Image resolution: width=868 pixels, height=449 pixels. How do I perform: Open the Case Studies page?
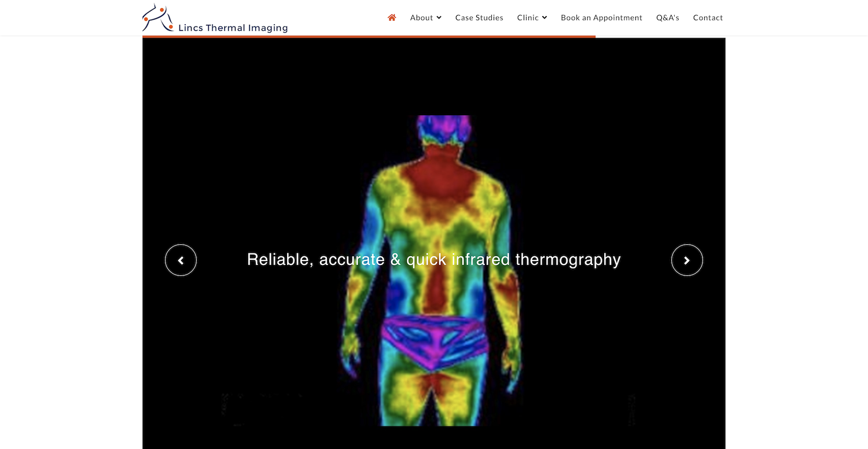[x=479, y=18]
